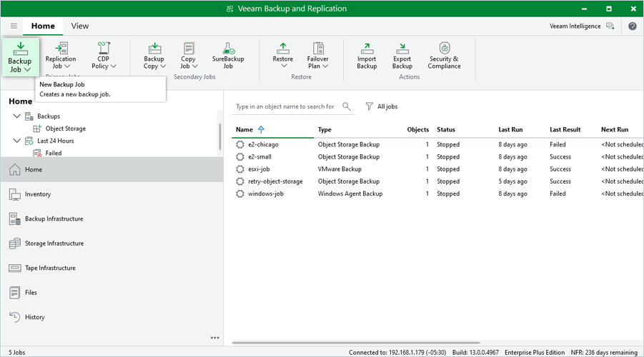Sort by the Last Run column header
This screenshot has width=644, height=357.
click(510, 130)
